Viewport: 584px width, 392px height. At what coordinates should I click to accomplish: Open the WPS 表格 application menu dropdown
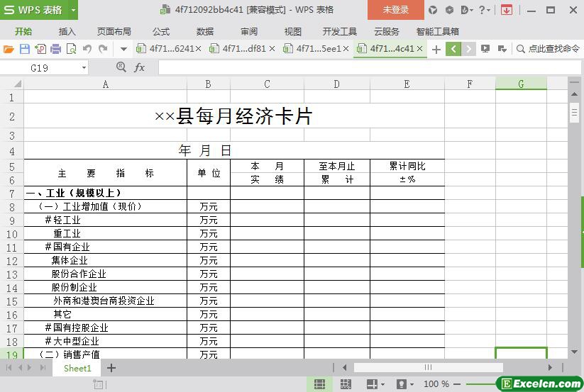[x=73, y=10]
